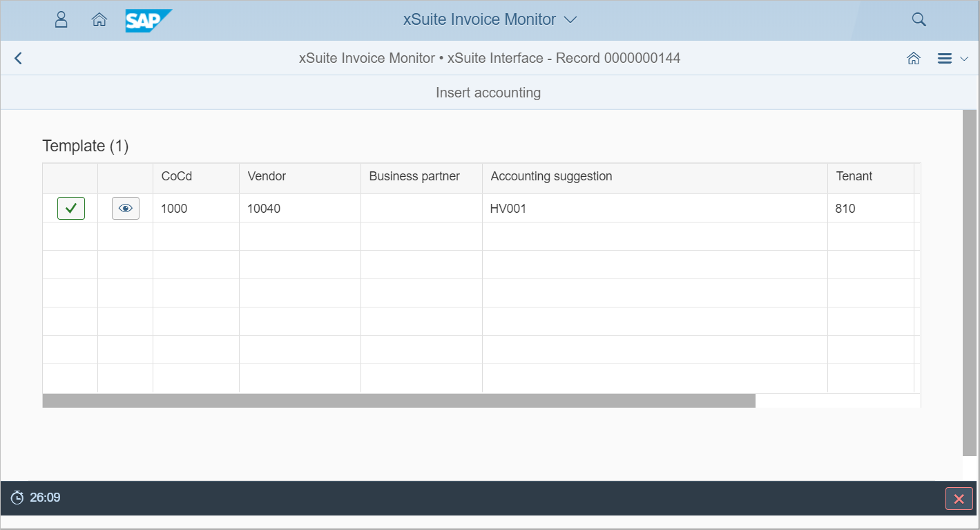Select the vendor 10040 cell
Viewport: 980px width, 530px height.
pyautogui.click(x=264, y=209)
